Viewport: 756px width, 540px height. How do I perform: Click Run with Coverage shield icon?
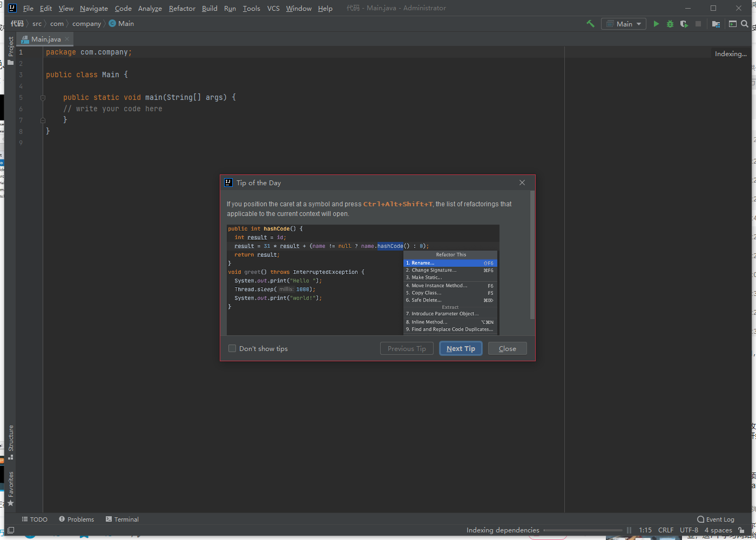684,24
